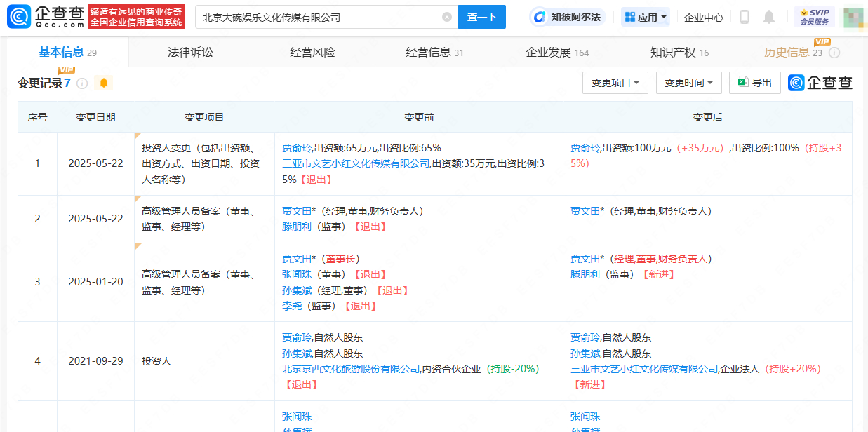Toggle the orange alert bell for 变更记录
The height and width of the screenshot is (432, 868).
(x=104, y=83)
